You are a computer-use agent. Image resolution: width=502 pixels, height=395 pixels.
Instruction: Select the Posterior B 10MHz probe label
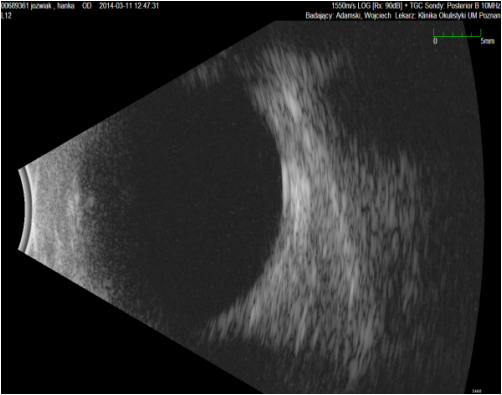474,6
